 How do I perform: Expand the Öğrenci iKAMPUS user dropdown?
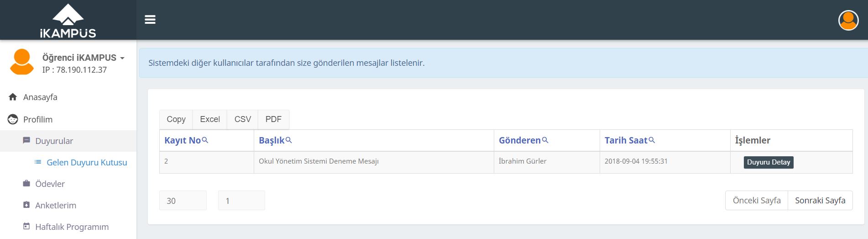84,58
